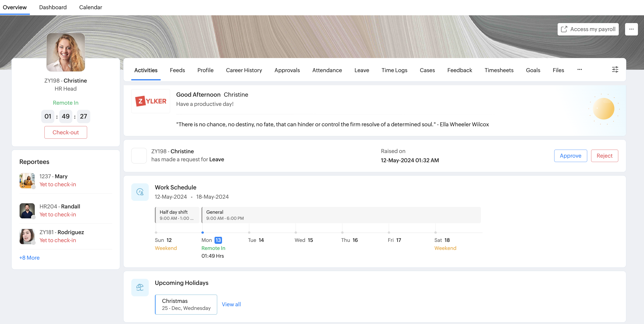Open the filter settings sliders icon
This screenshot has width=644, height=324.
click(615, 69)
